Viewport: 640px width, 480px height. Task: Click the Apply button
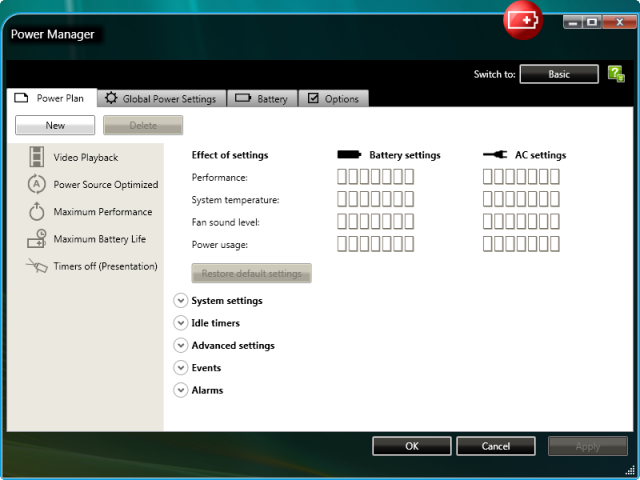pyautogui.click(x=588, y=446)
